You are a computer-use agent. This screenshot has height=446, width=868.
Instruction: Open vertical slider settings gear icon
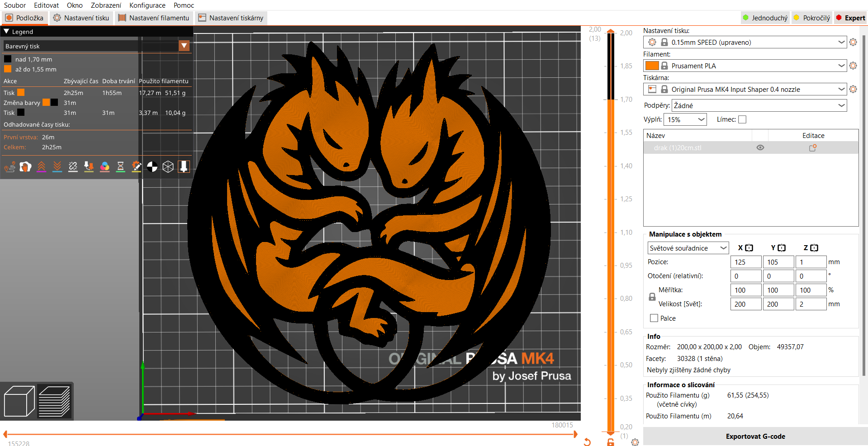tap(635, 442)
